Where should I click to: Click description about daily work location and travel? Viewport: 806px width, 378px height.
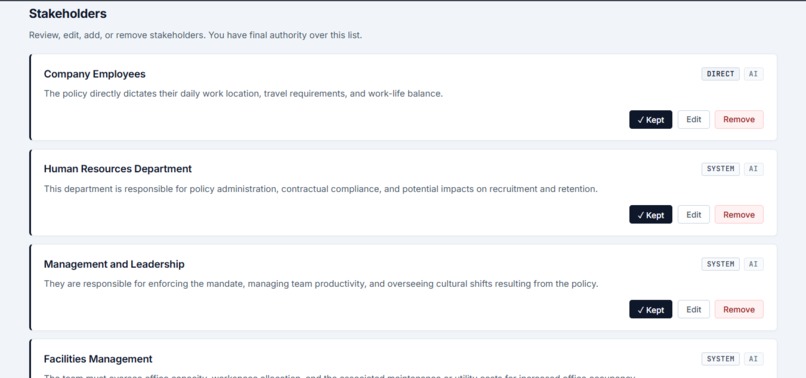[x=243, y=94]
